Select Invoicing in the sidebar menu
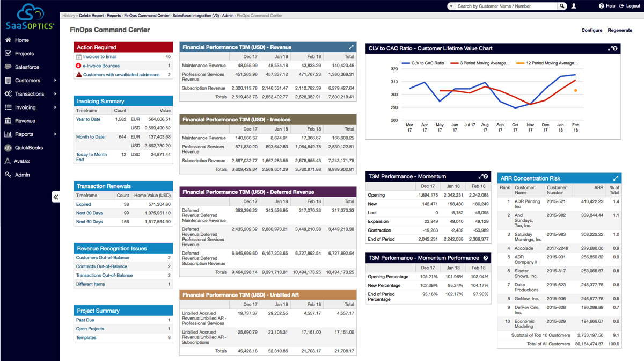This screenshot has width=644, height=361. 25,107
